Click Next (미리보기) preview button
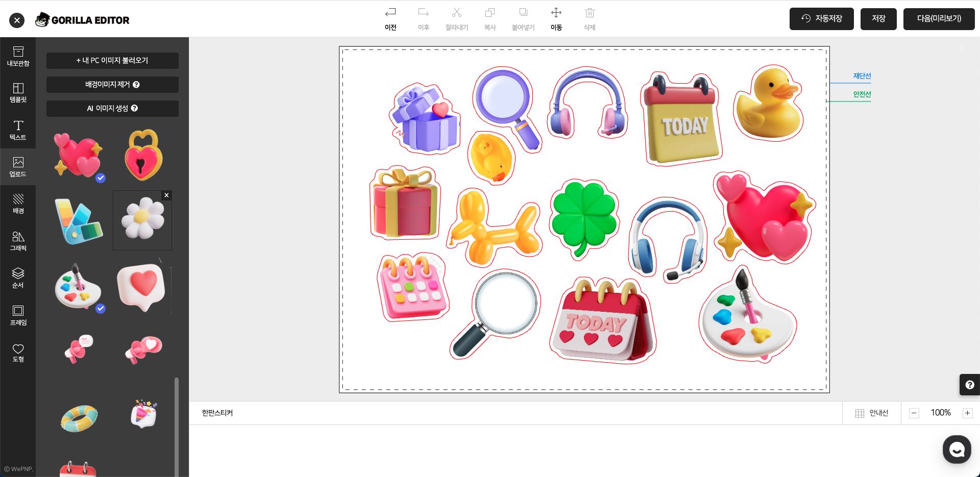 [939, 19]
